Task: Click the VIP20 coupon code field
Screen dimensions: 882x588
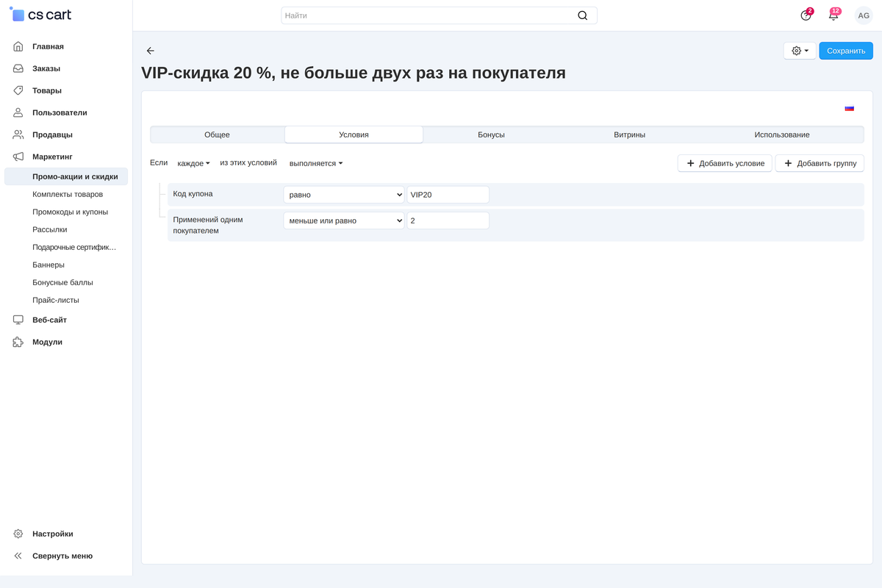Action: [448, 195]
